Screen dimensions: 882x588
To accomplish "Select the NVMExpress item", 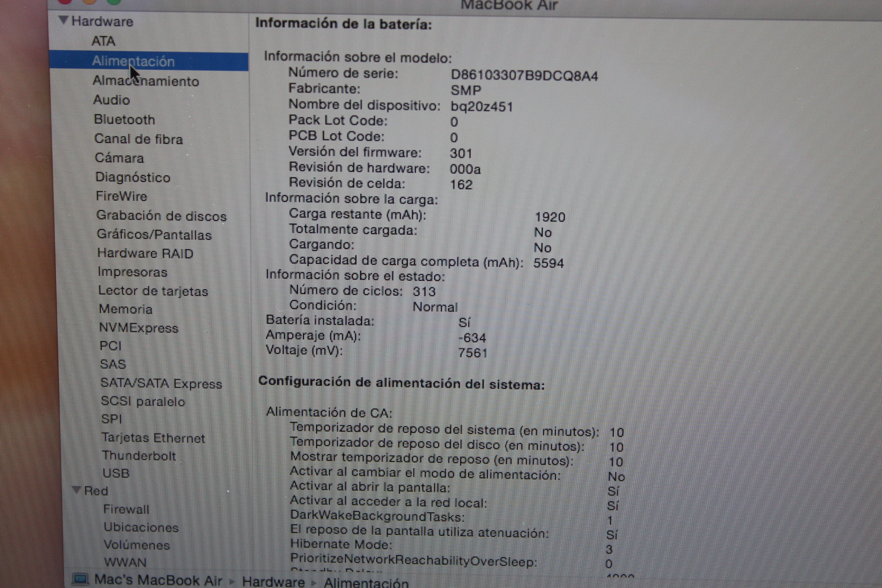I will (x=139, y=328).
